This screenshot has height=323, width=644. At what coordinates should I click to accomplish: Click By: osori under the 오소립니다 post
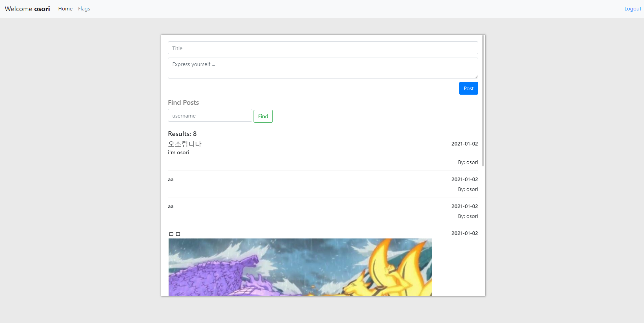[468, 162]
